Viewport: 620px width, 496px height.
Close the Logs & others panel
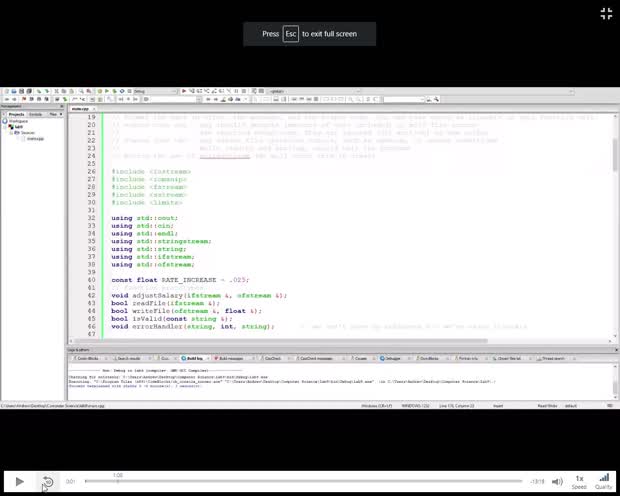pyautogui.click(x=616, y=350)
